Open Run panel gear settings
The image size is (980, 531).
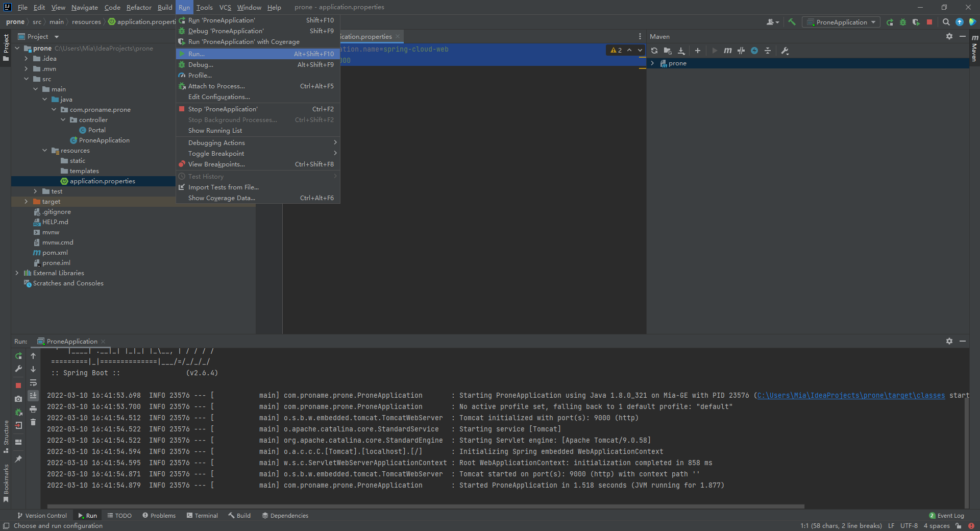(x=949, y=341)
